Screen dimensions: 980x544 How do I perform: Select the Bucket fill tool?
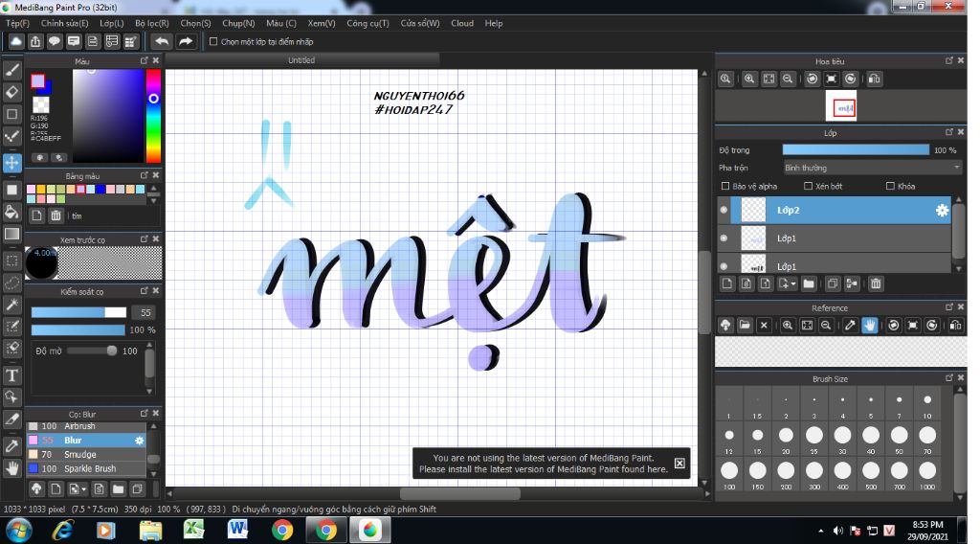pos(11,212)
